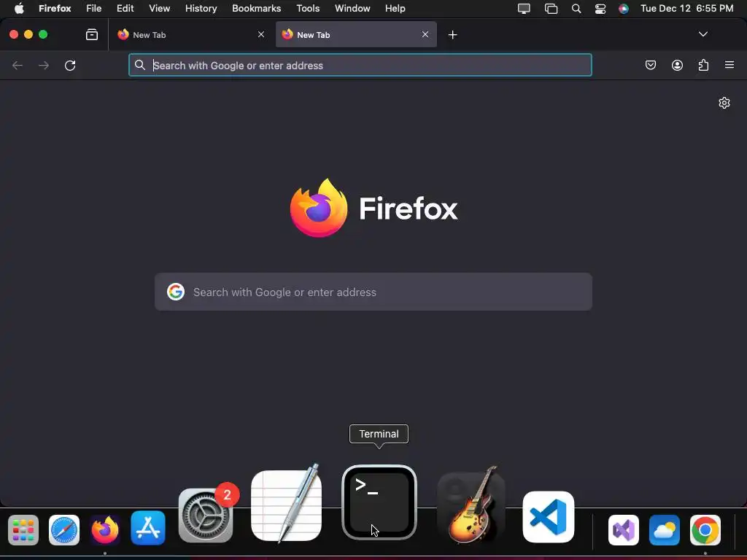Launch Safari from the Dock
The image size is (747, 560).
point(64,529)
